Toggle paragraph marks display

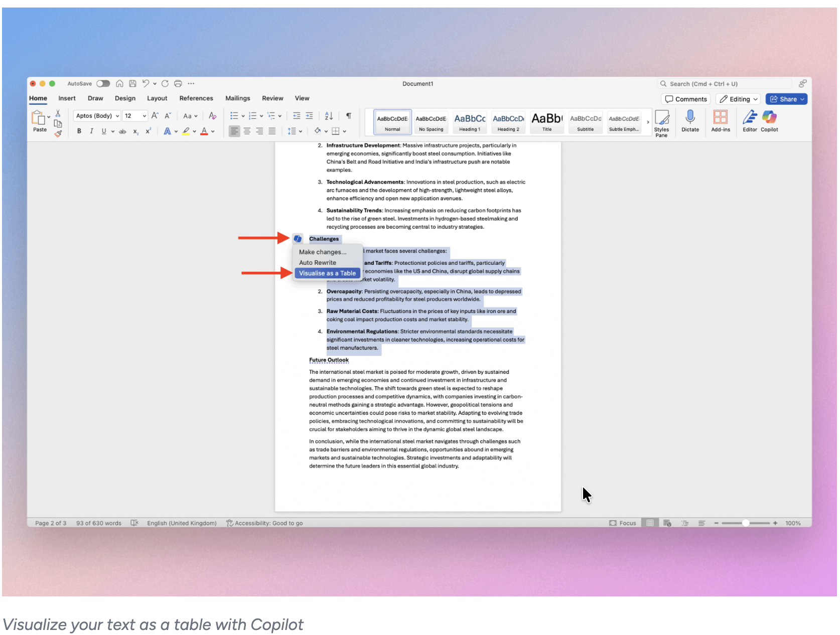tap(348, 116)
